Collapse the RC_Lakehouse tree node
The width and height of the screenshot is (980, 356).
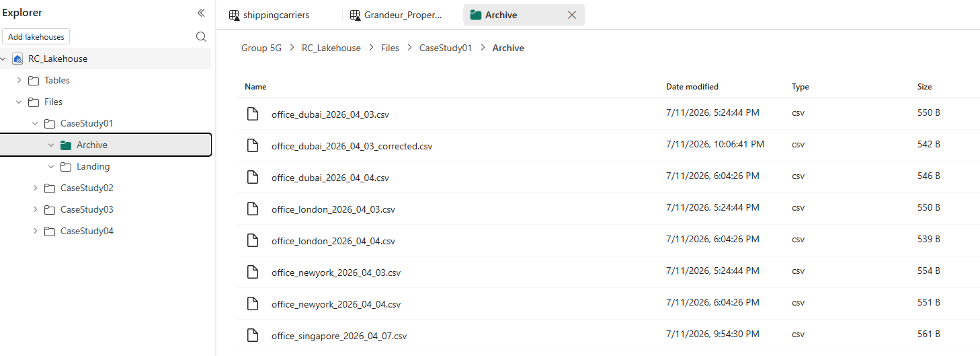point(3,59)
